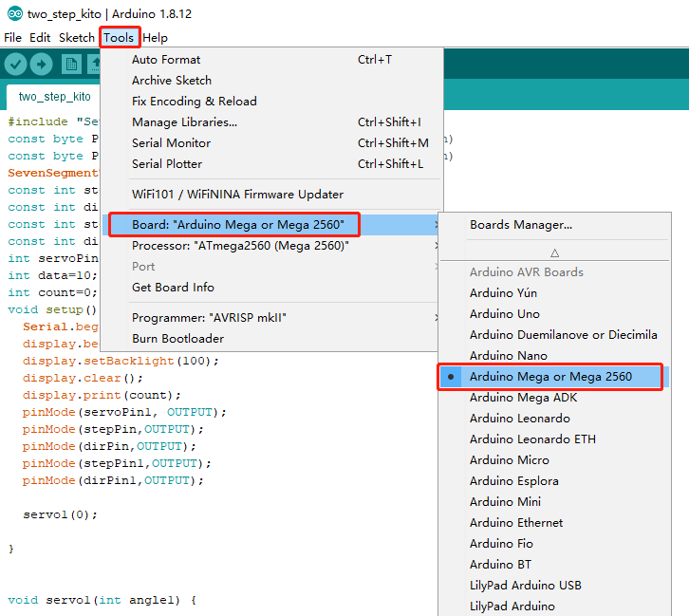Select Arduino Mini board
The height and width of the screenshot is (616, 689).
pyautogui.click(x=554, y=502)
